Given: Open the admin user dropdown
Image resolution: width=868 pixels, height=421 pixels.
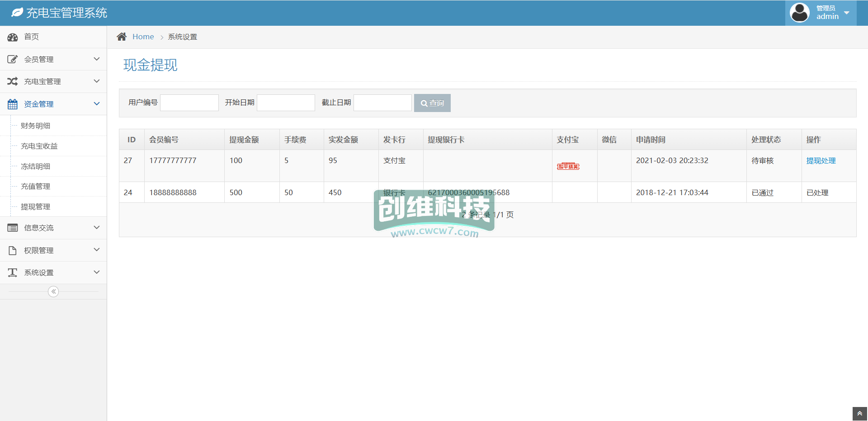Looking at the screenshot, I should [821, 13].
